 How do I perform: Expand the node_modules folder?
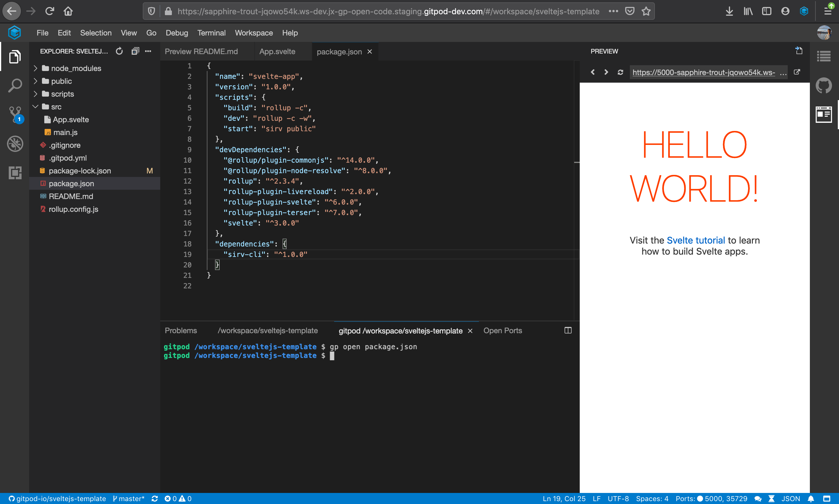76,68
